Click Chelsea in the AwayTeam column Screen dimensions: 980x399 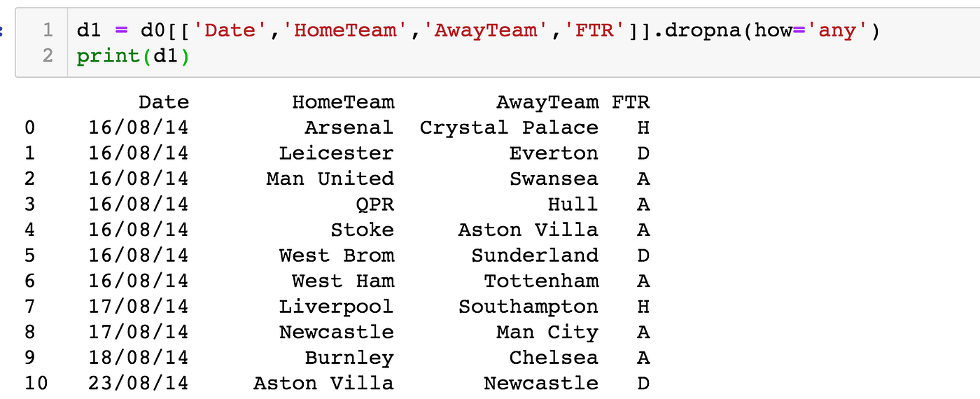pos(554,358)
